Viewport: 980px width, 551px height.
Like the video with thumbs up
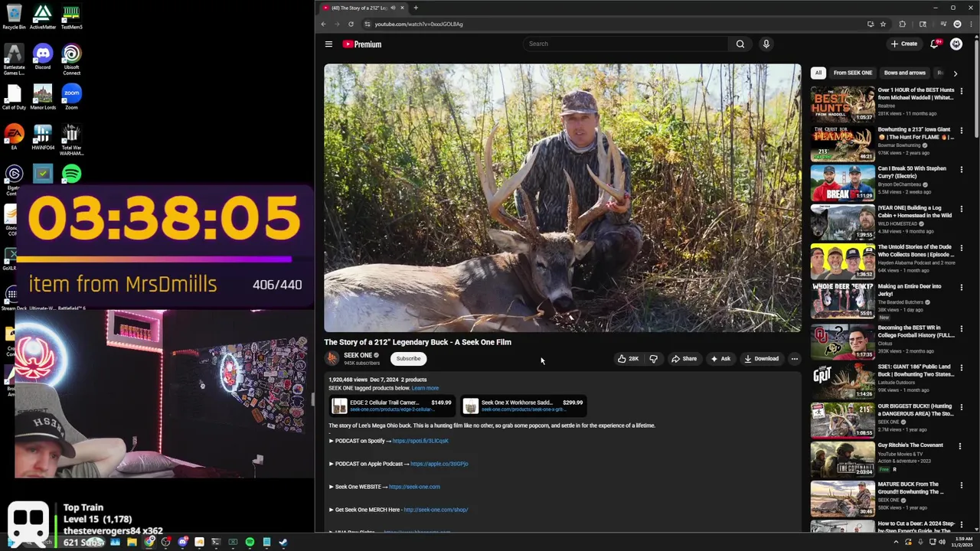point(629,359)
